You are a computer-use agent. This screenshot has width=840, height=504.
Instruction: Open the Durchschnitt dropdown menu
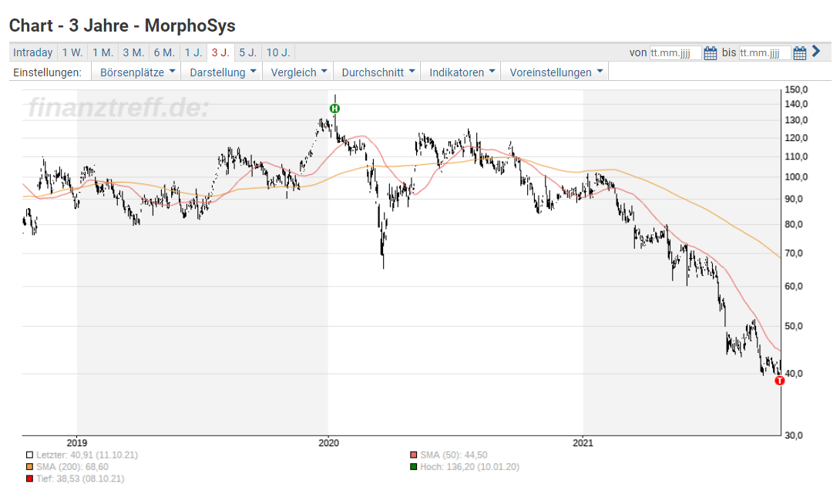point(378,72)
